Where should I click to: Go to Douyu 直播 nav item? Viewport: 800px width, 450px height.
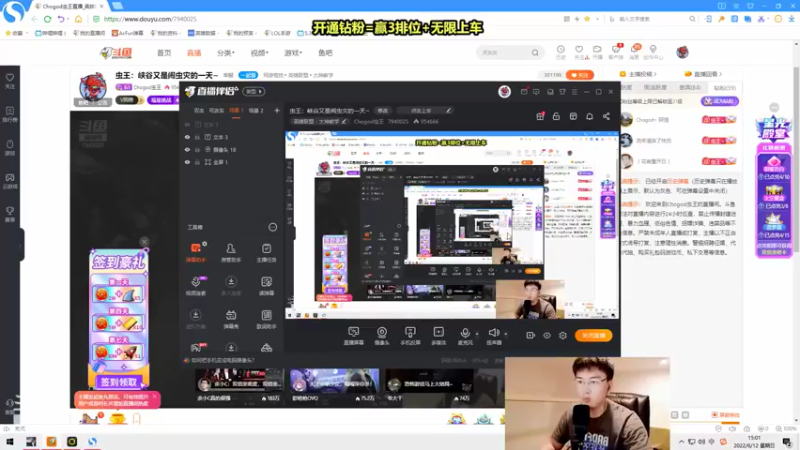point(194,53)
